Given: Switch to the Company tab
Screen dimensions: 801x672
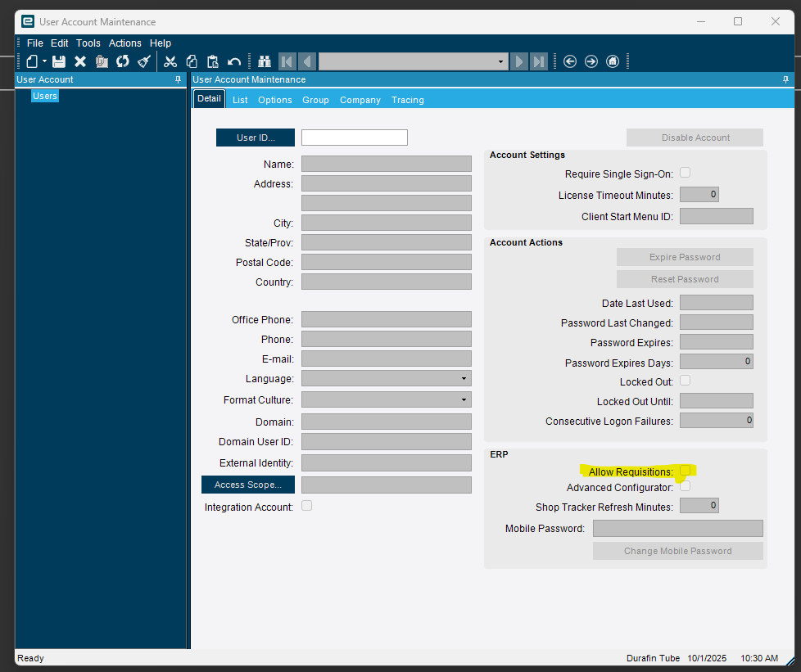Looking at the screenshot, I should (360, 100).
